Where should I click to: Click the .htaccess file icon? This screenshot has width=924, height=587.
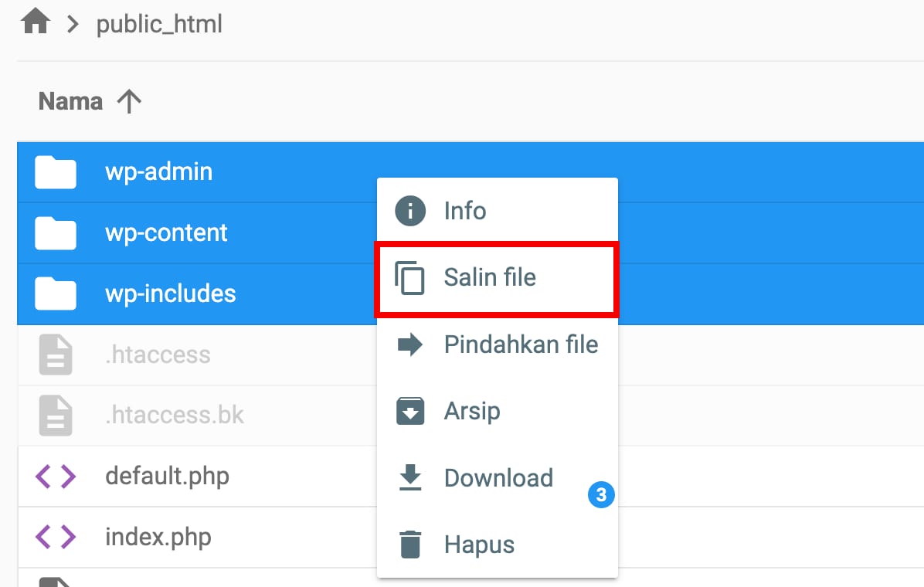coord(56,355)
